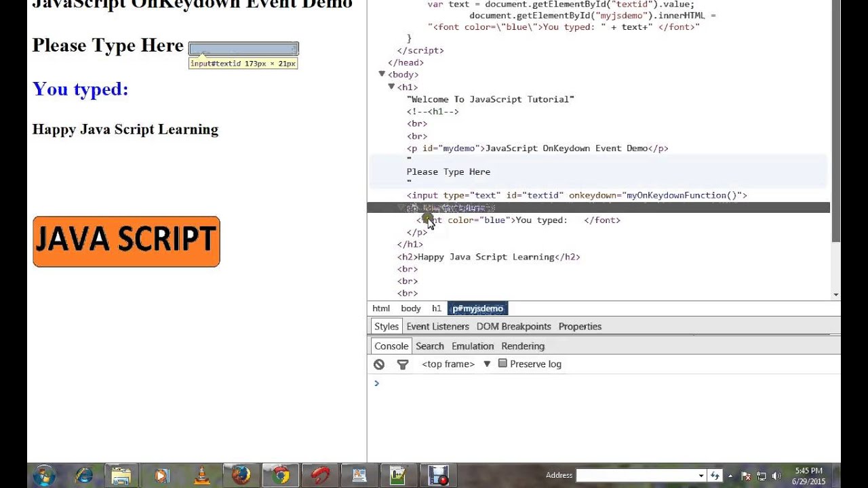Viewport: 868px width, 488px height.
Task: Select the <!--<h1--> comment node
Action: [433, 112]
